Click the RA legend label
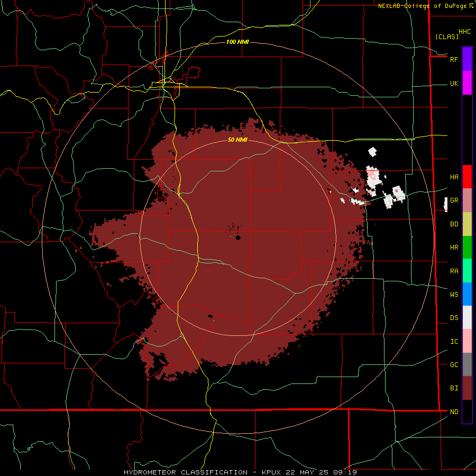The height and width of the screenshot is (476, 476). tap(454, 271)
